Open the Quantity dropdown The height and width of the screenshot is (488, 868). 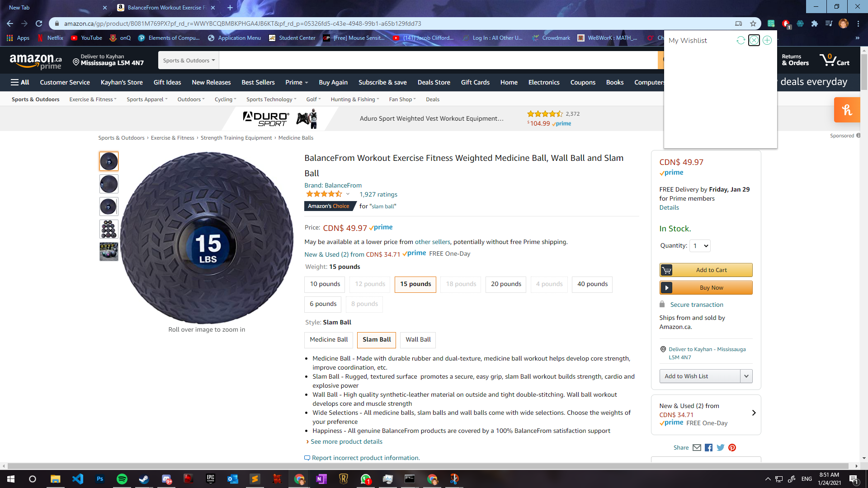[700, 246]
